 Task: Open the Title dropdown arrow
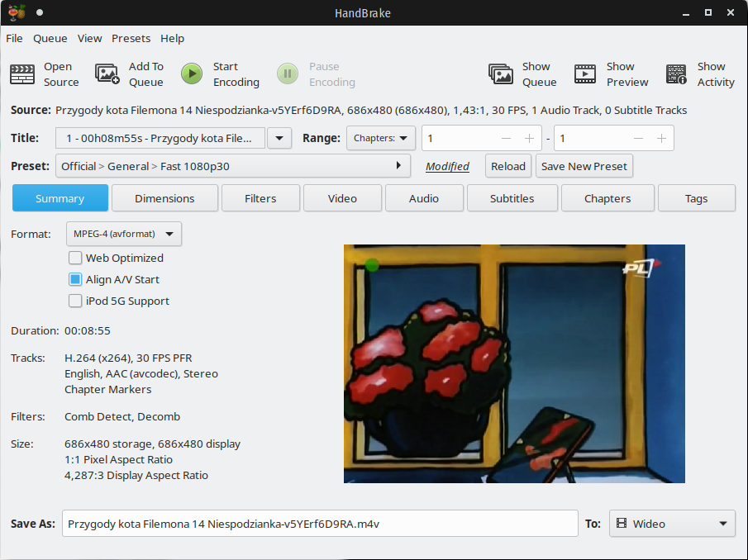click(x=279, y=138)
